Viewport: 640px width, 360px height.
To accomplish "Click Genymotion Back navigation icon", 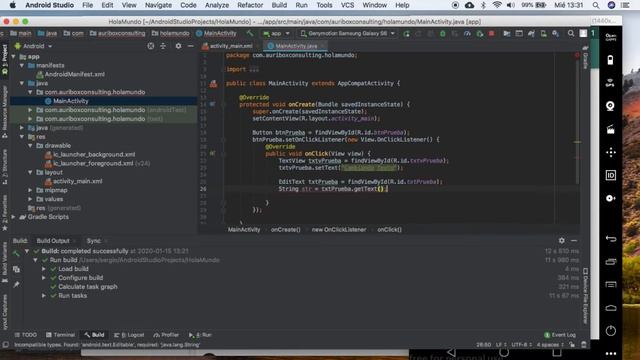I will (611, 239).
